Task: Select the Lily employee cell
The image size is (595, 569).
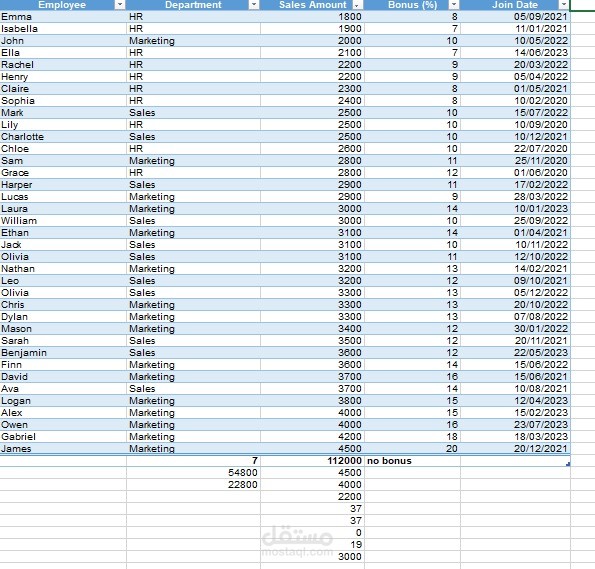Action: coord(63,125)
